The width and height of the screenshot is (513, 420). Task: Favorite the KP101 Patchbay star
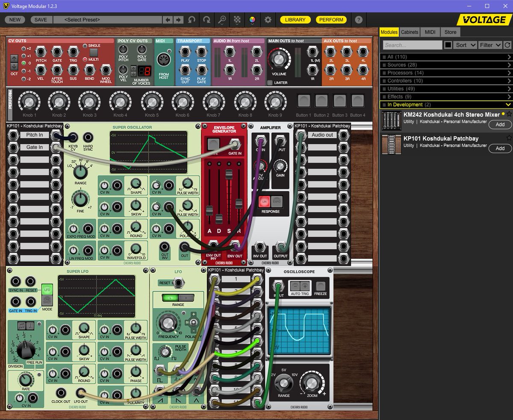pyautogui.click(x=509, y=138)
